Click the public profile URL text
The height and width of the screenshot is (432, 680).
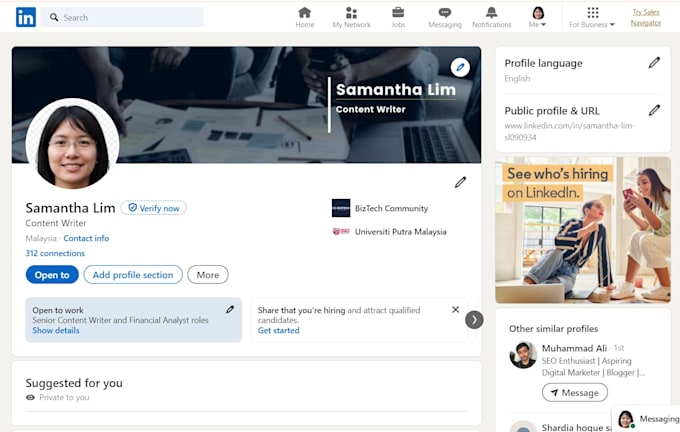pyautogui.click(x=569, y=131)
